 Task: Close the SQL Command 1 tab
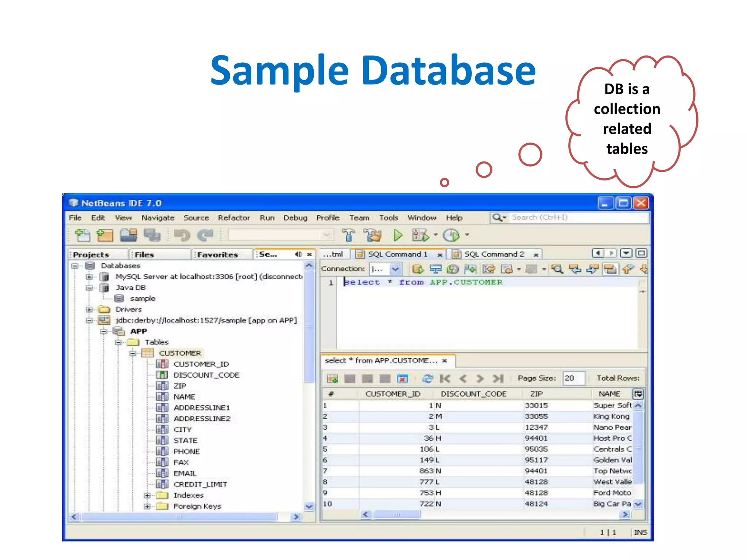point(440,255)
